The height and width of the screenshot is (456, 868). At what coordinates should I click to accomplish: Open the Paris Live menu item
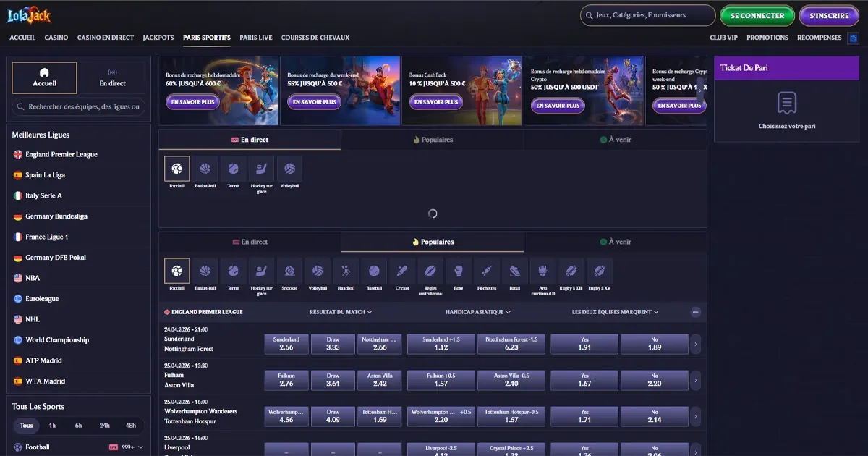tap(256, 38)
